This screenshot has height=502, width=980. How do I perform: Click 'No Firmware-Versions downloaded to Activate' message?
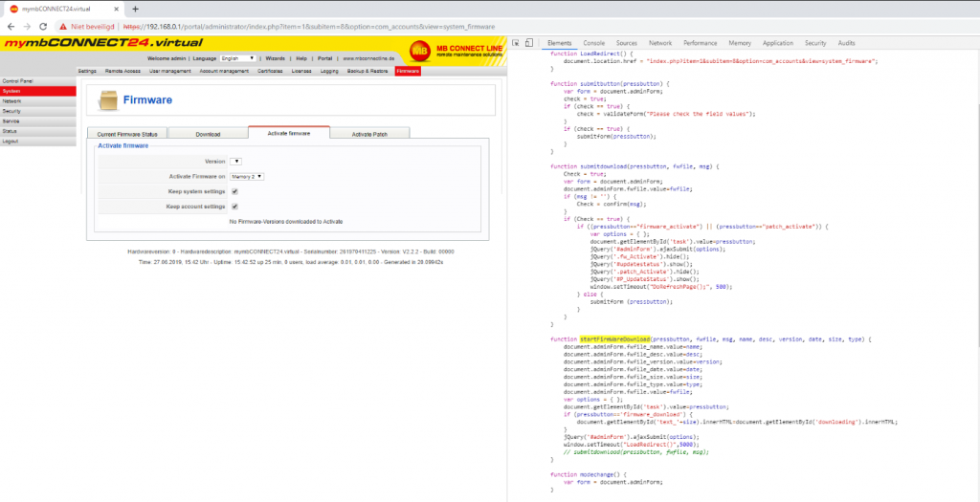click(286, 222)
